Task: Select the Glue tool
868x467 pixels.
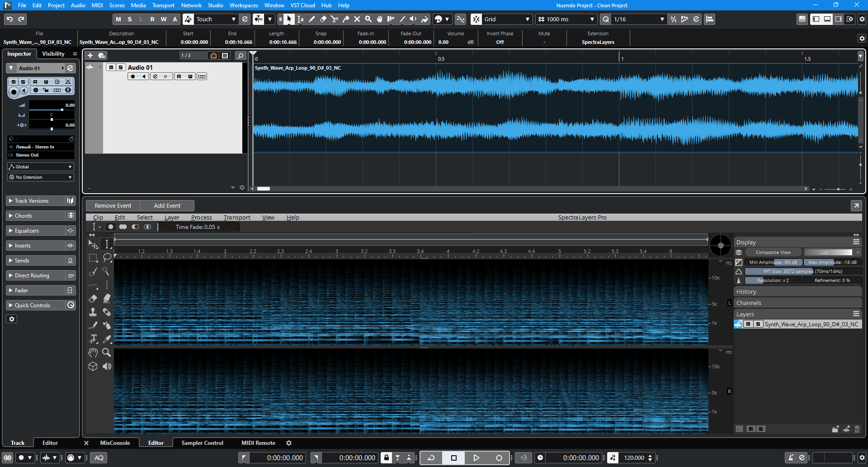Action: [x=346, y=19]
